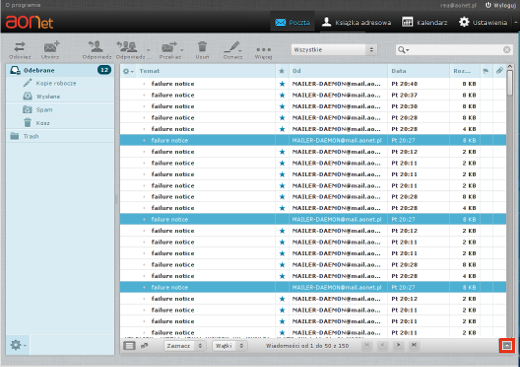
Task: Expand the Przekaż forward options arrow
Action: (x=182, y=50)
